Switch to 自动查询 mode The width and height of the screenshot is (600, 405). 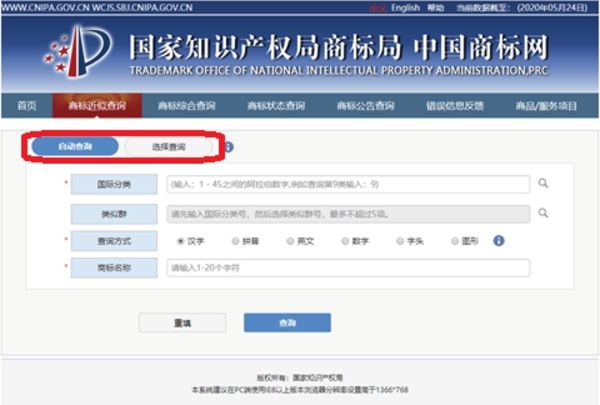click(75, 146)
